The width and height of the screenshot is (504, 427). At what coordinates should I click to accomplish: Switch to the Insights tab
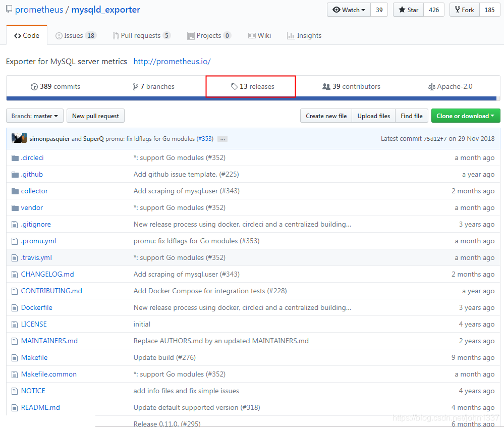point(304,35)
